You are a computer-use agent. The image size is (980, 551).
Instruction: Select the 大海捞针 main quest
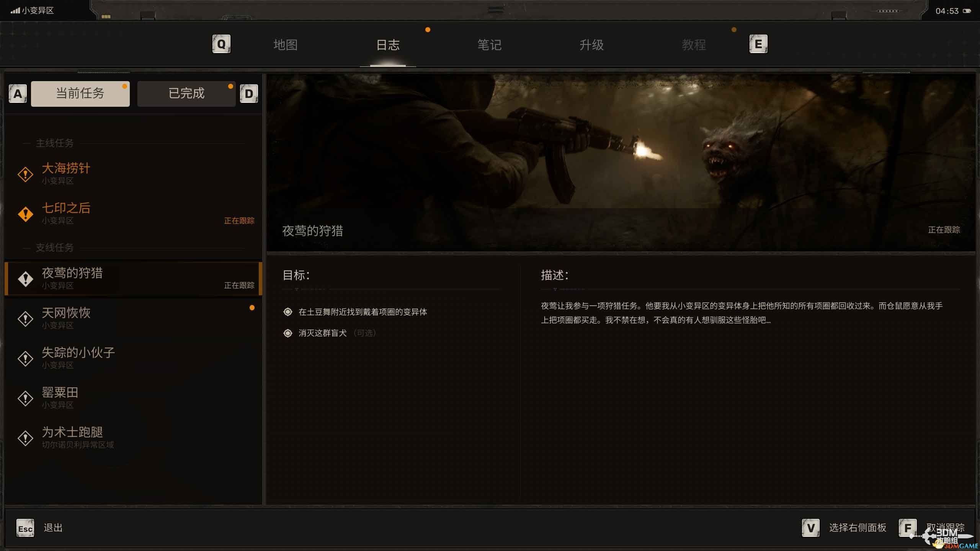tap(66, 169)
